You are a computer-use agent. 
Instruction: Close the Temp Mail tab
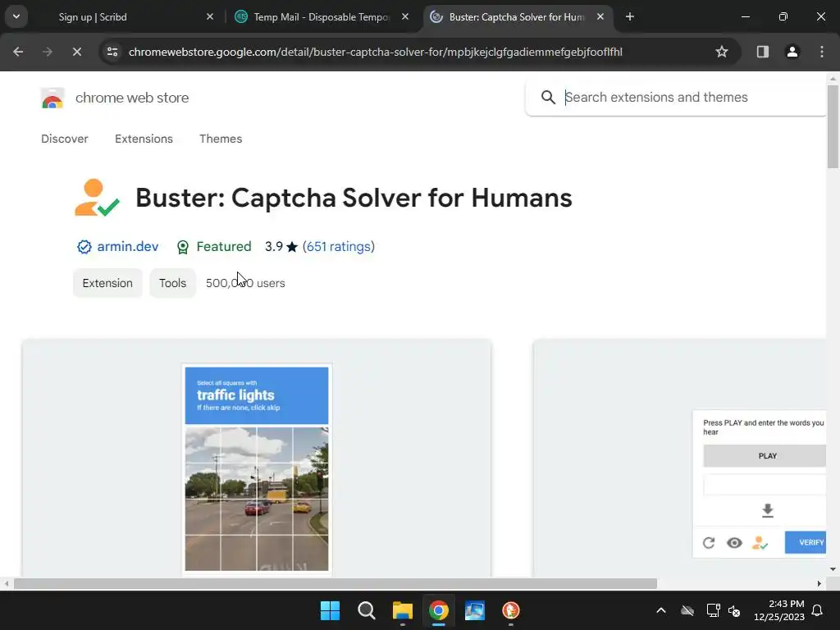tap(405, 16)
